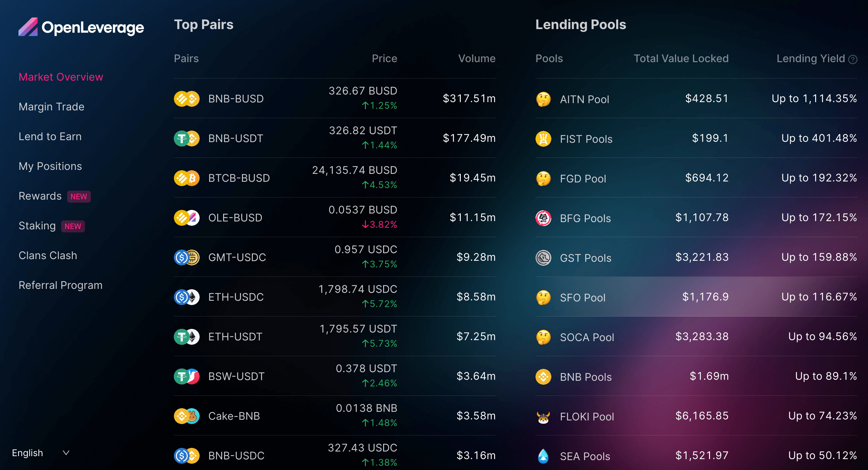Click the GST Pools grey icon
Screen dimensions: 868x470
coord(543,258)
